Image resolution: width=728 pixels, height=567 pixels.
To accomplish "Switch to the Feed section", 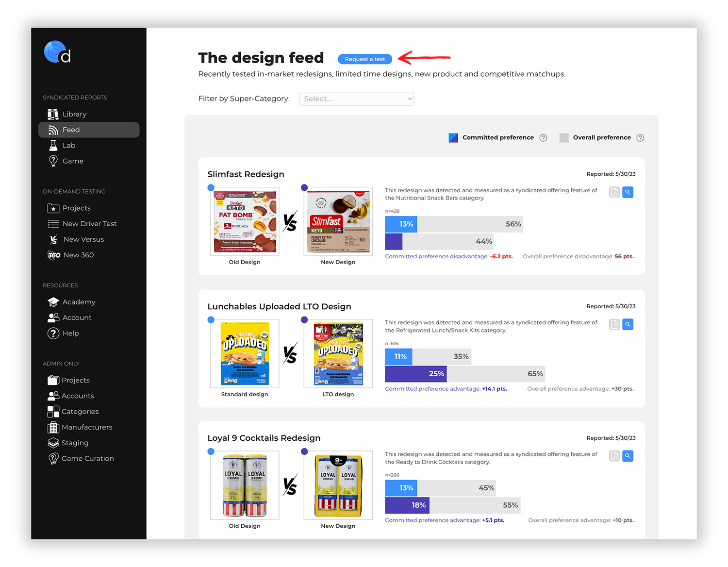I will coord(71,130).
